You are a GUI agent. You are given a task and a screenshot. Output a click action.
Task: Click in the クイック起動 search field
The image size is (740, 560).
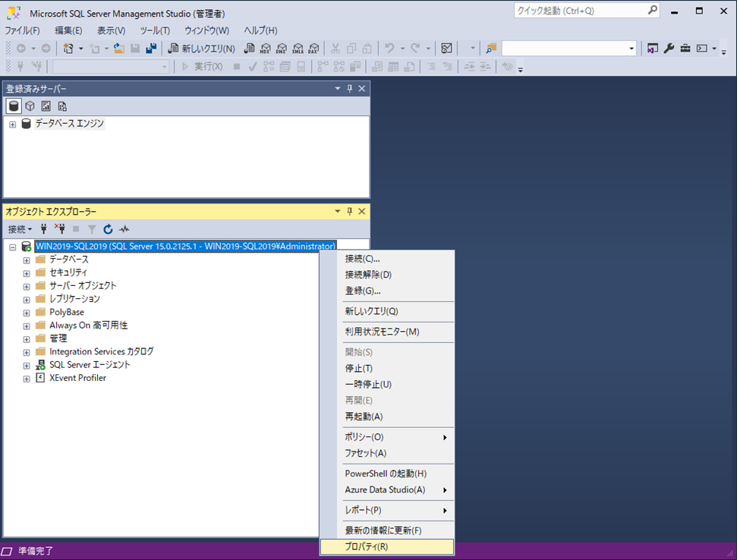coord(580,11)
